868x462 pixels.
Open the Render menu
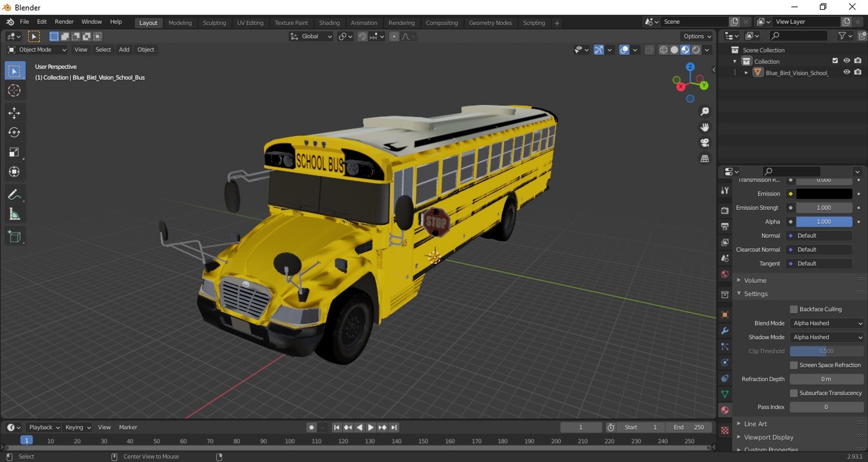64,22
